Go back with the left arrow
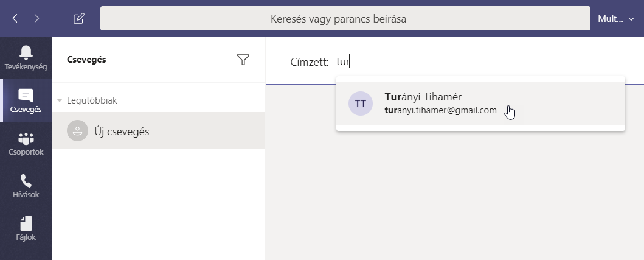 coord(15,18)
